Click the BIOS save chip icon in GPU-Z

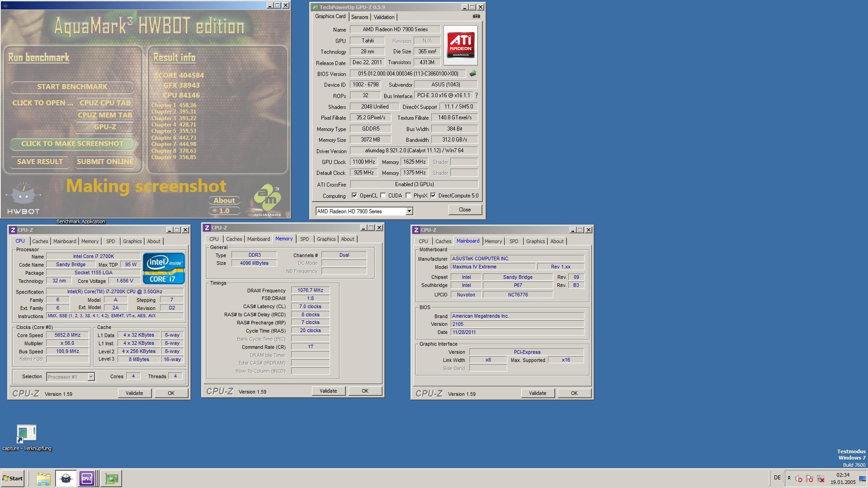pos(473,73)
